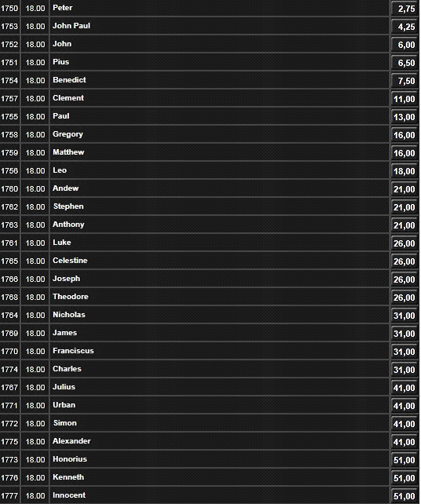Choose Matthew's 16,00 odds button
421x504 pixels.
[405, 152]
